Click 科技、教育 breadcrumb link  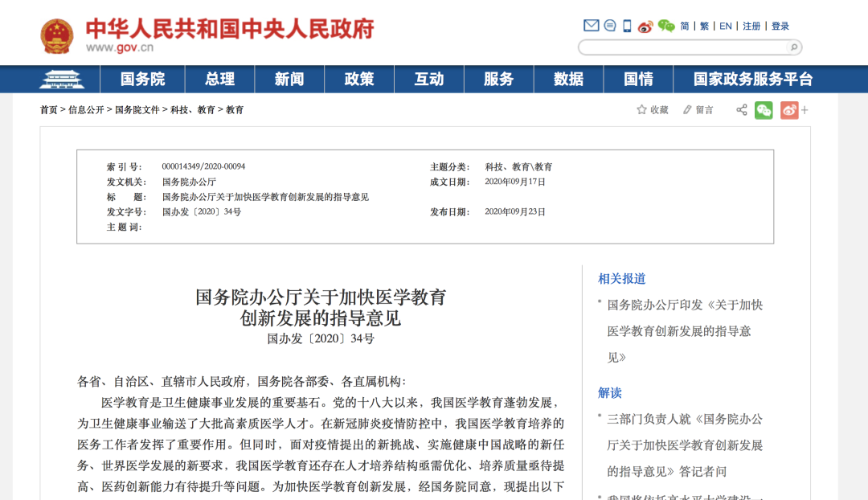click(x=193, y=109)
